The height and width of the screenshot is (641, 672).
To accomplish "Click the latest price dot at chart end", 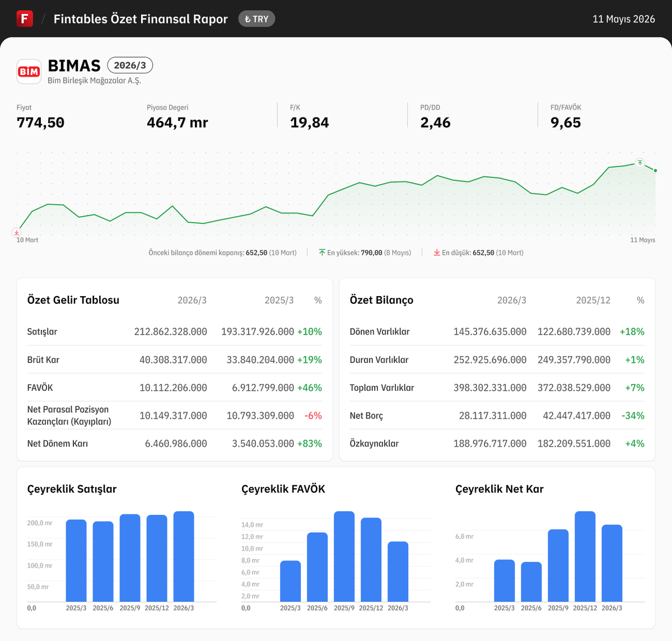I will click(x=655, y=170).
